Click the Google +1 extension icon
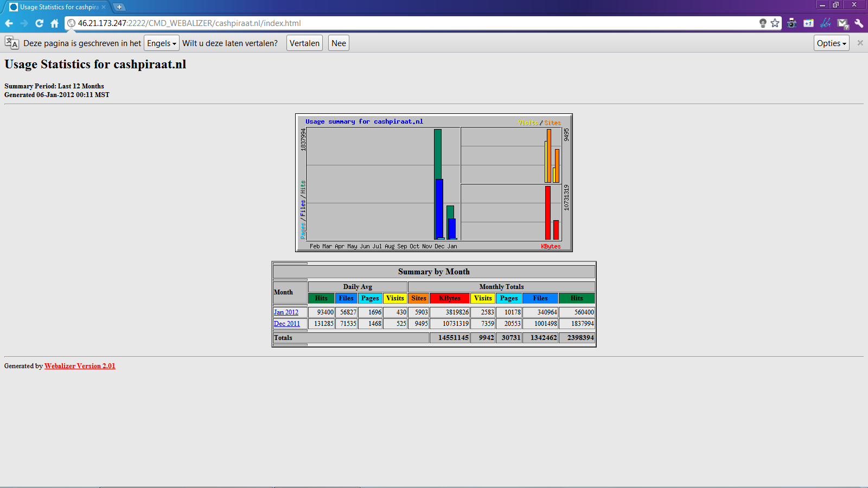Screen dimensions: 868x488 tap(809, 23)
